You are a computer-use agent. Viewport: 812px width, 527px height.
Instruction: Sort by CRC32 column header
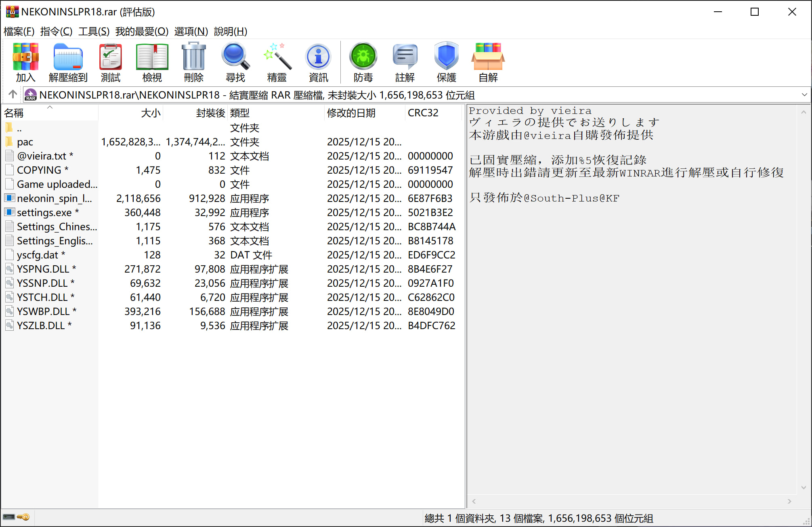pos(423,113)
